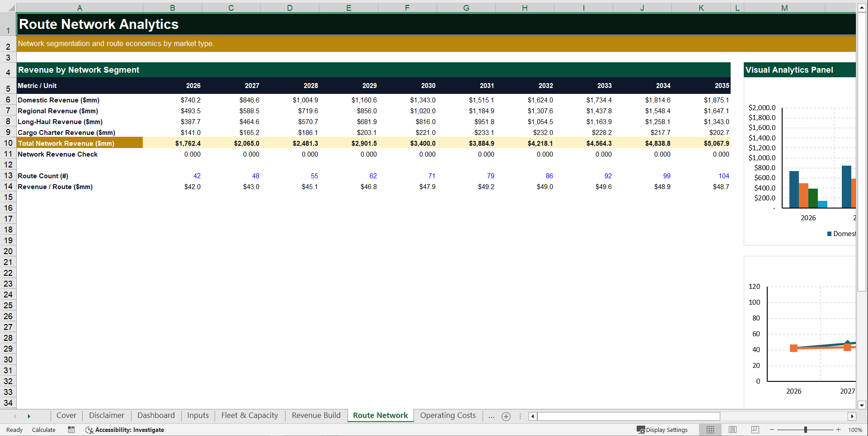Select Visual Analytics Panel header

(800, 70)
